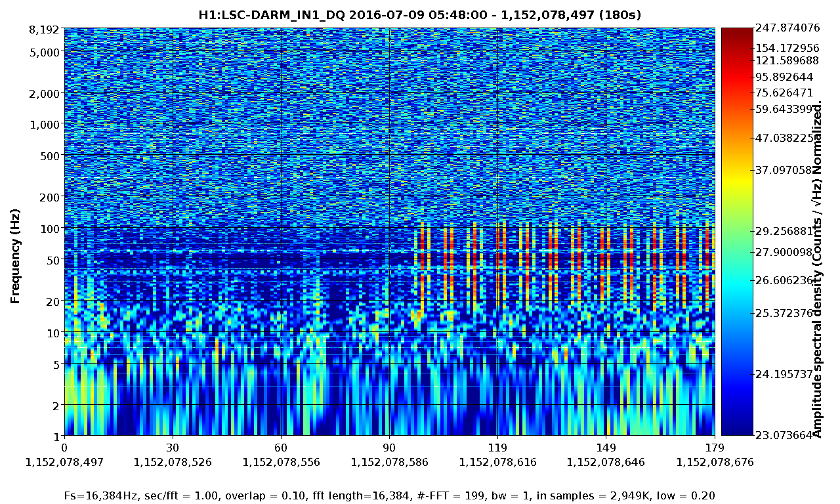Viewport: 840px width, 504px height.
Task: Click the colorbar minimum value 23.073664
Action: [785, 435]
